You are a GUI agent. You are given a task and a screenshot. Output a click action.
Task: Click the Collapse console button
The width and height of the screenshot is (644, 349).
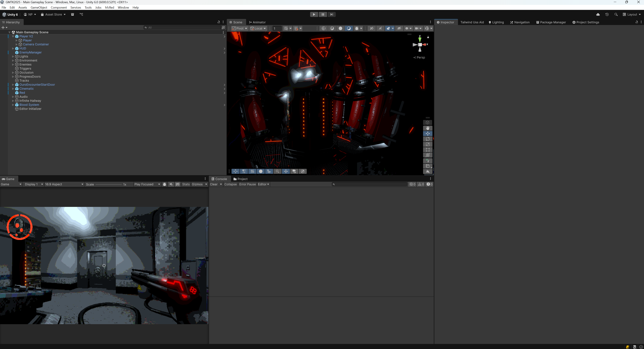point(230,184)
